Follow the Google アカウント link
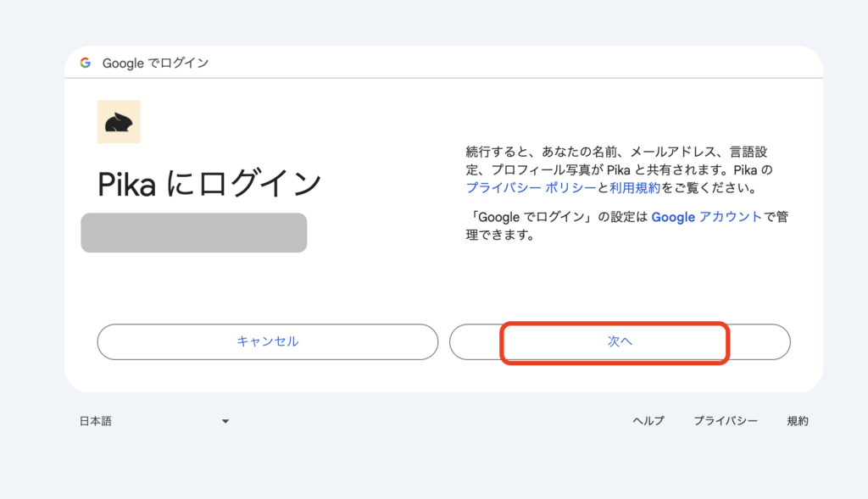This screenshot has height=499, width=868. (x=706, y=217)
